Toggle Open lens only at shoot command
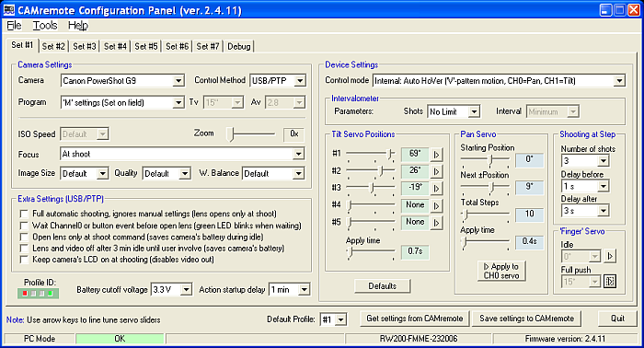 24,238
